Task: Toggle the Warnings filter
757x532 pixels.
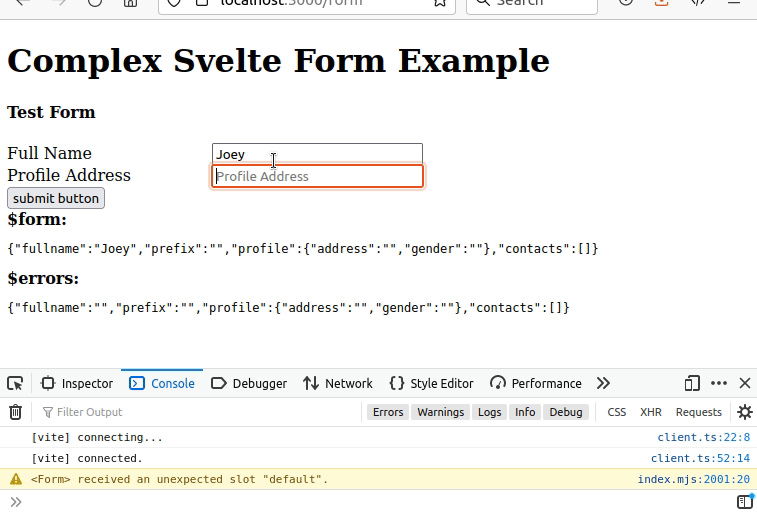Action: pyautogui.click(x=440, y=412)
